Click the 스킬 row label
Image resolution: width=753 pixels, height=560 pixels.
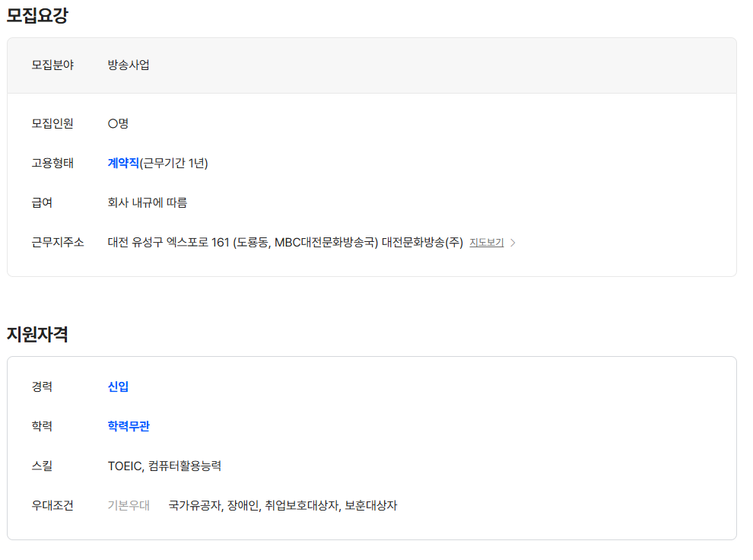42,466
